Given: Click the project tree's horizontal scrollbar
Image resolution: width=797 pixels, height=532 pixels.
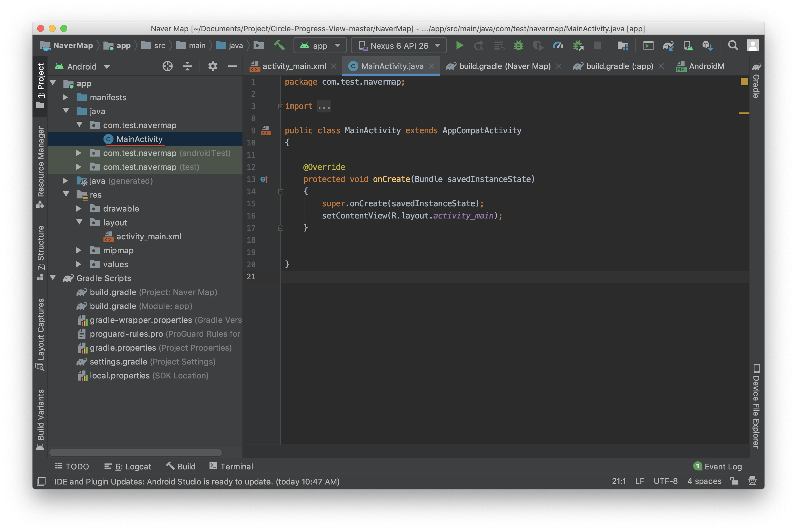Looking at the screenshot, I should [x=136, y=452].
